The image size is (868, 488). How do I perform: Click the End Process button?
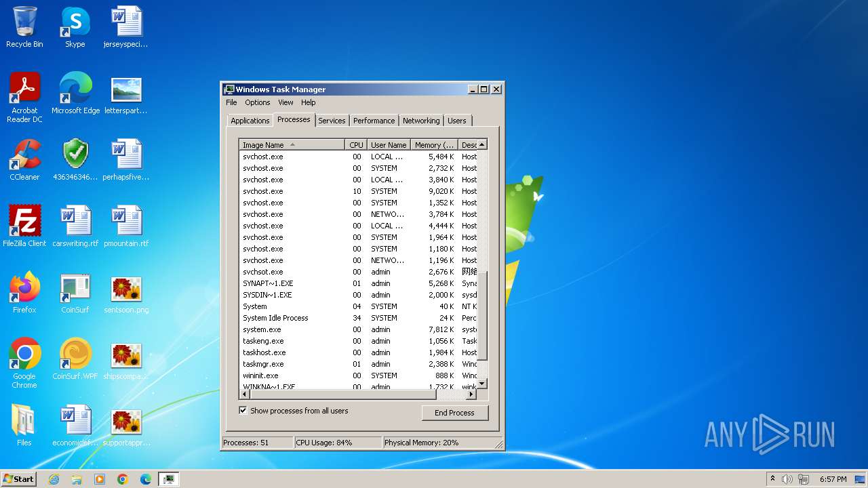pyautogui.click(x=454, y=413)
